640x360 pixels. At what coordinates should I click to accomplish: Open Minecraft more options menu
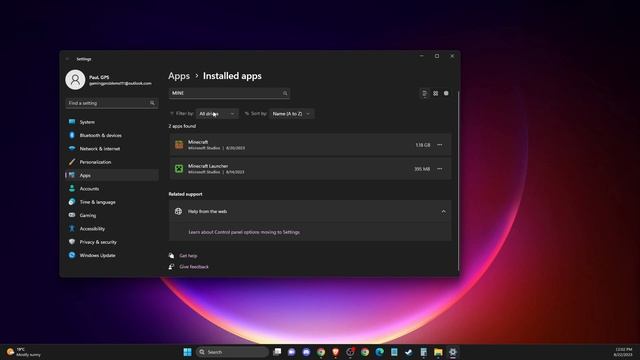pyautogui.click(x=440, y=145)
